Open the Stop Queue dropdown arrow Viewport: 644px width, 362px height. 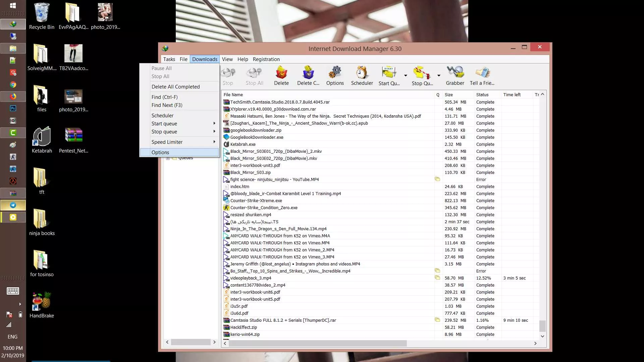438,76
